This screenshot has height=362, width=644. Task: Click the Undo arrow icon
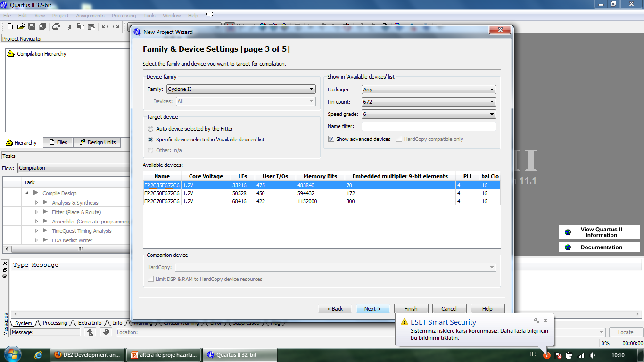[x=105, y=26]
